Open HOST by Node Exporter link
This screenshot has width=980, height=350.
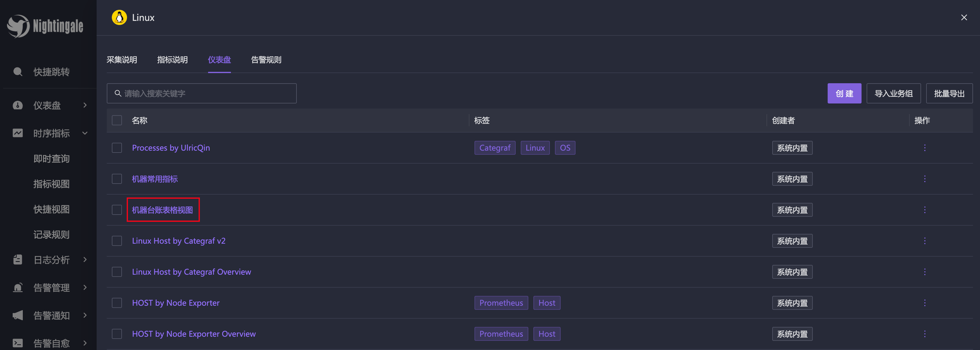176,303
